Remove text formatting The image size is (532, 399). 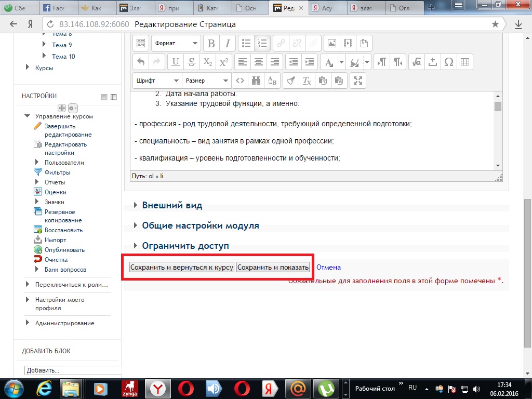[307, 81]
